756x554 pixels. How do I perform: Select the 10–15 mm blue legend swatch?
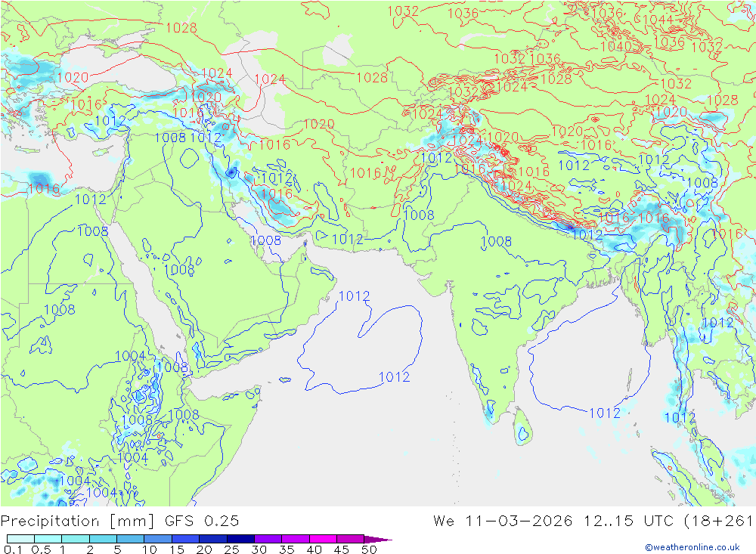tap(158, 539)
